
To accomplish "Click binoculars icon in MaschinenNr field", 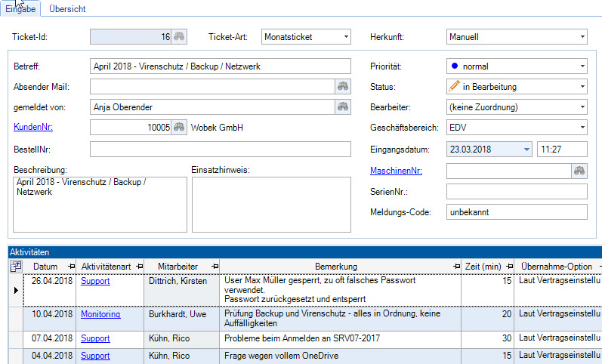I will pos(579,171).
